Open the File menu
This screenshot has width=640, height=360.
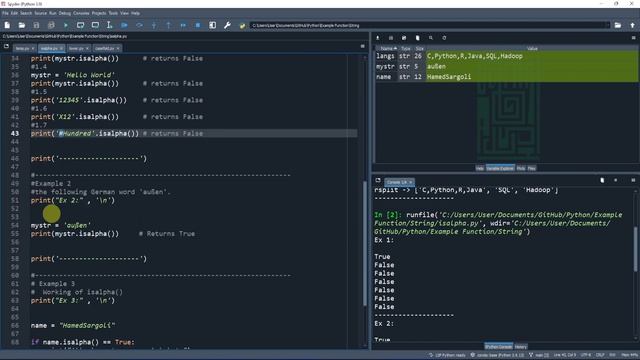(5, 13)
